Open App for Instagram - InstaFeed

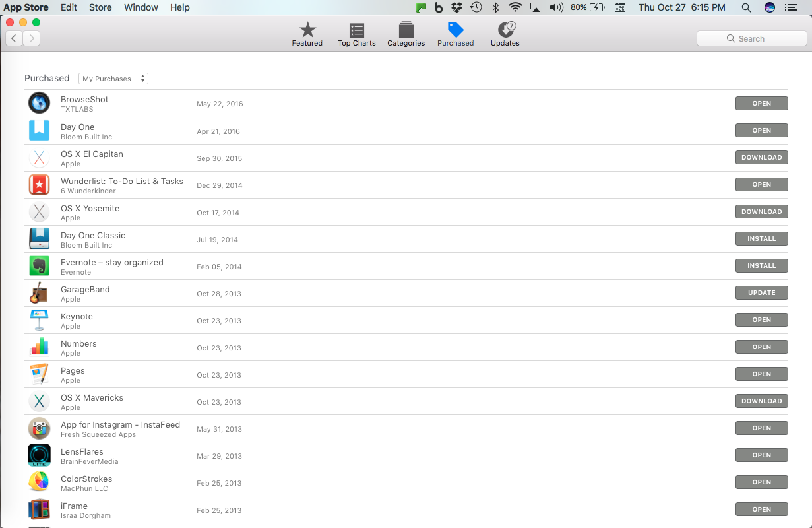click(761, 428)
